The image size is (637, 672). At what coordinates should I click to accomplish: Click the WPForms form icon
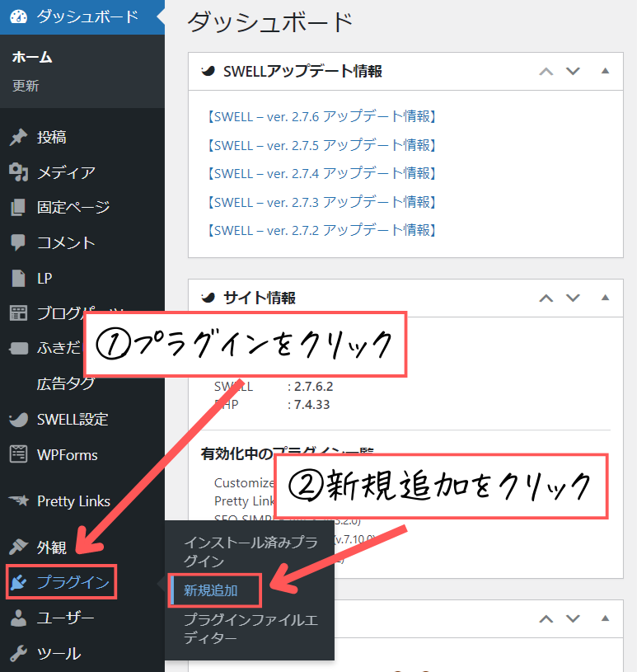[18, 454]
